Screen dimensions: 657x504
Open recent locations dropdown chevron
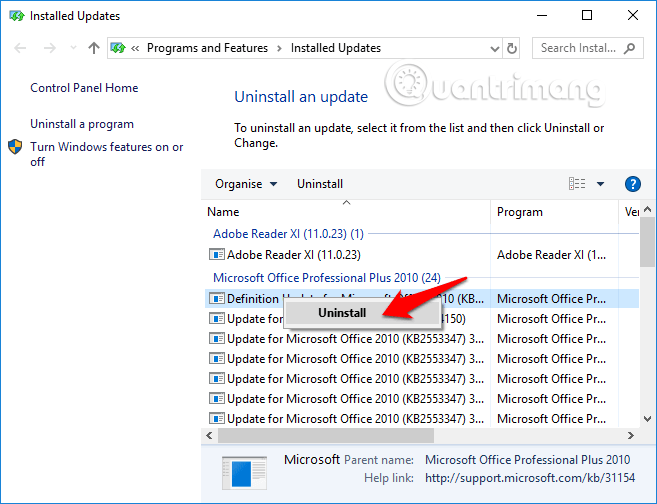coord(73,48)
